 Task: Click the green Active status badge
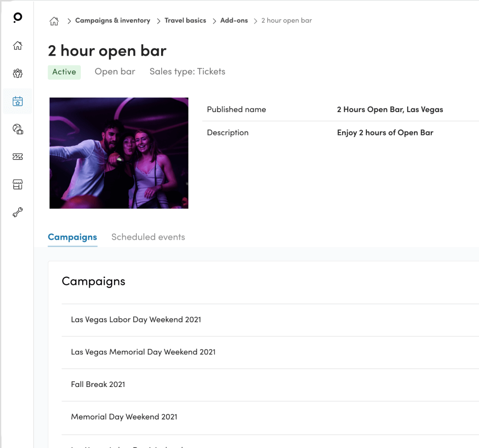tap(64, 72)
